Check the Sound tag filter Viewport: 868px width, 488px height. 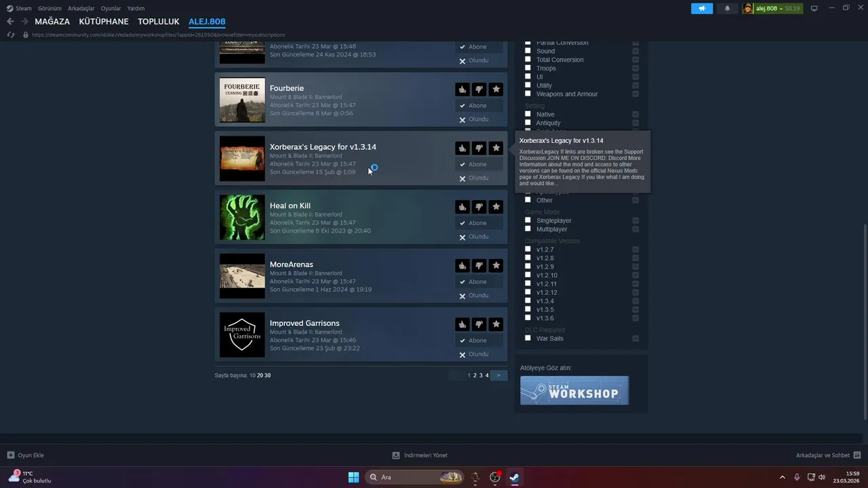(528, 51)
